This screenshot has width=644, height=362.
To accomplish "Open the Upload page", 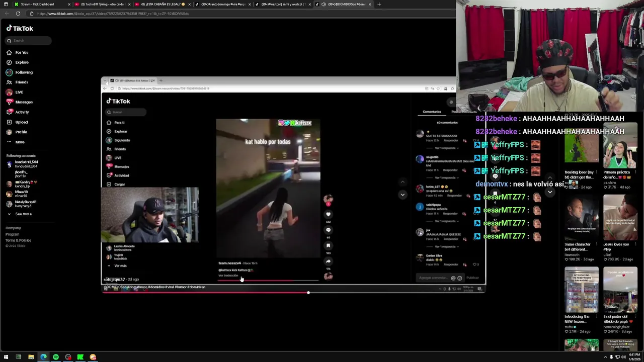I will tap(17, 122).
